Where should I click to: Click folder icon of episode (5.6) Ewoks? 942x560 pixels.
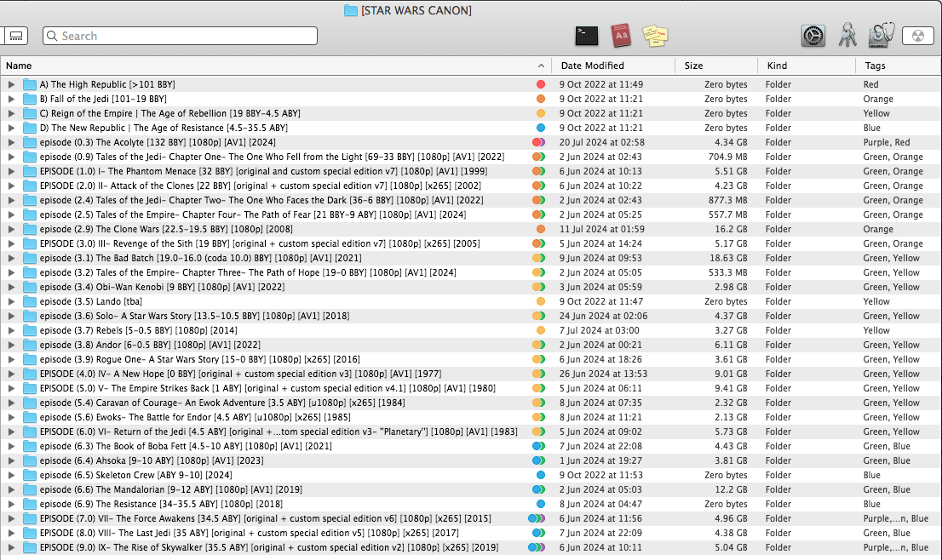(30, 417)
